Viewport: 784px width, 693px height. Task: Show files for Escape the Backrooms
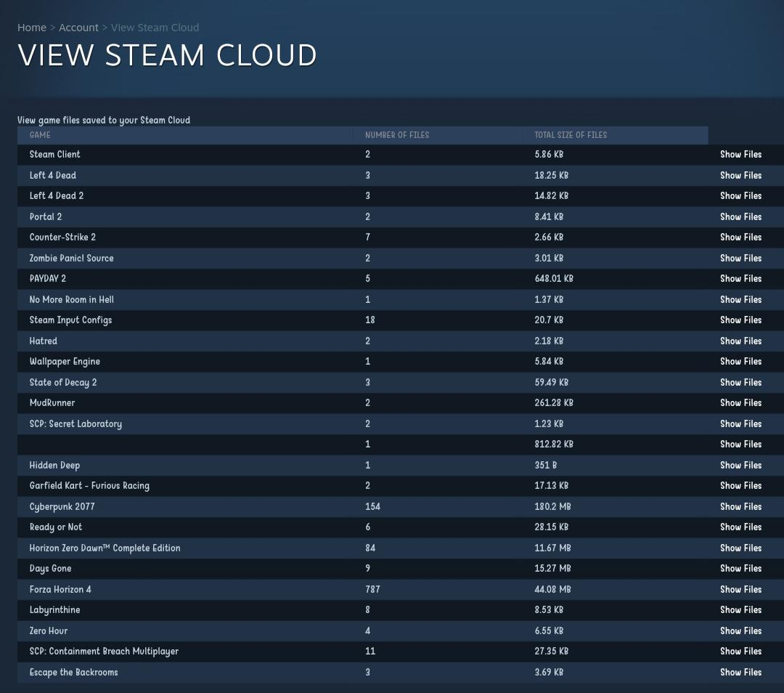(x=740, y=673)
